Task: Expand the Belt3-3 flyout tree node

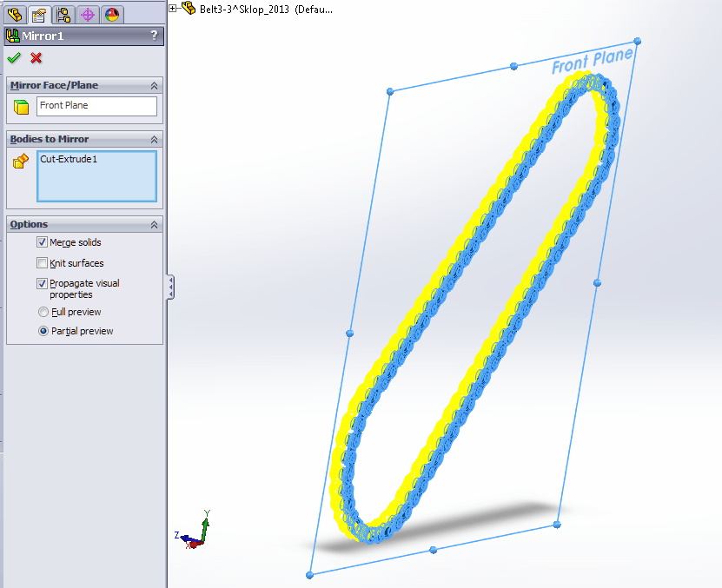Action: tap(173, 8)
